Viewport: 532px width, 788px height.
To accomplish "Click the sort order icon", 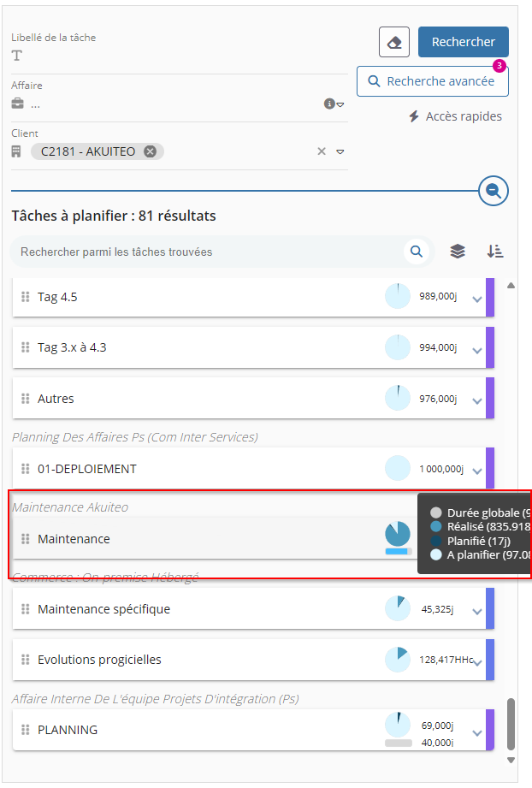I will [x=495, y=252].
